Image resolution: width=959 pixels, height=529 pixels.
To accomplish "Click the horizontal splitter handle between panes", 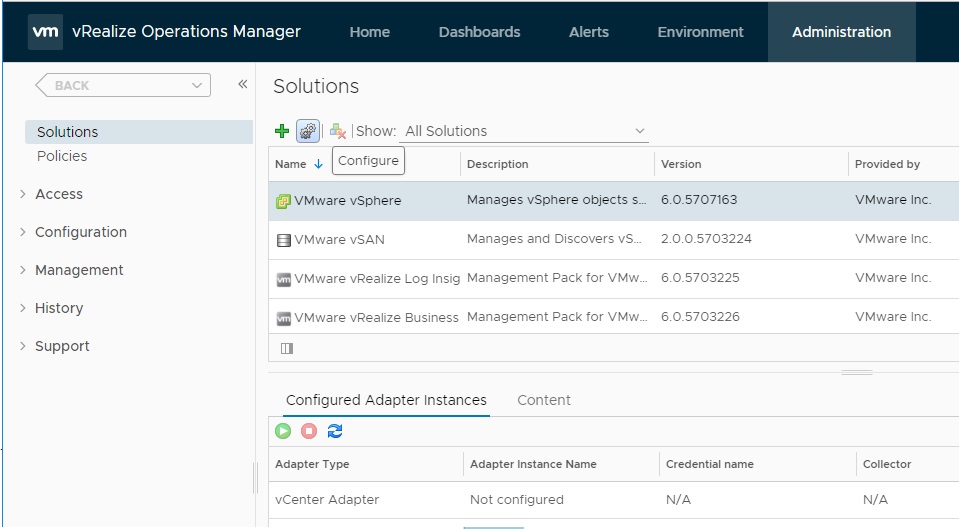I will [857, 372].
